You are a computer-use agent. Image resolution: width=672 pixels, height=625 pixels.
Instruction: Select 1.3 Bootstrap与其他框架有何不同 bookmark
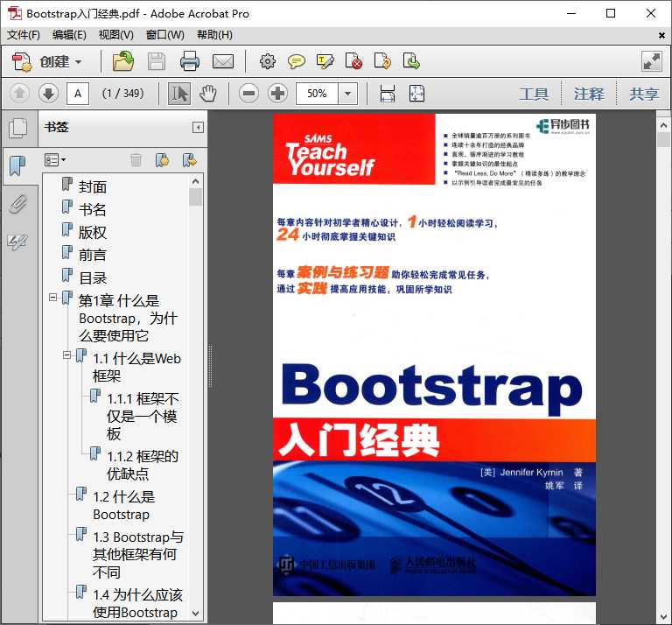138,555
